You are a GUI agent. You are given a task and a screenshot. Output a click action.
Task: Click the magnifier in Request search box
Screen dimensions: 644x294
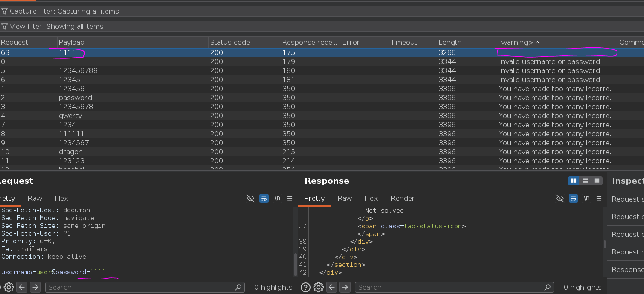coord(238,287)
